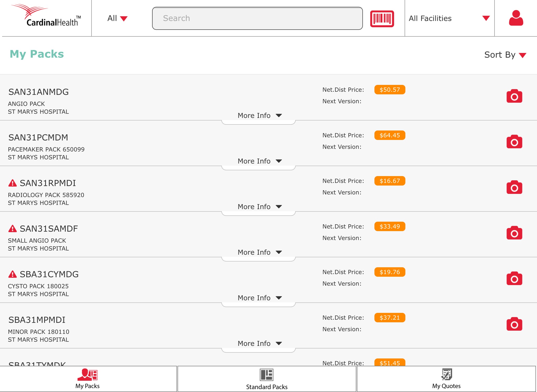Click the warning icon on SBA31CYMDG
This screenshot has height=392, width=537.
coord(13,274)
